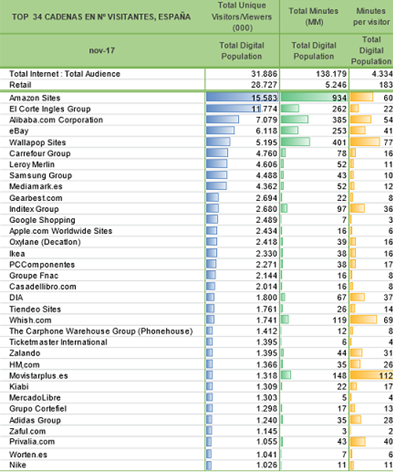
Task: Select the nov-17 header cell
Action: [x=102, y=51]
